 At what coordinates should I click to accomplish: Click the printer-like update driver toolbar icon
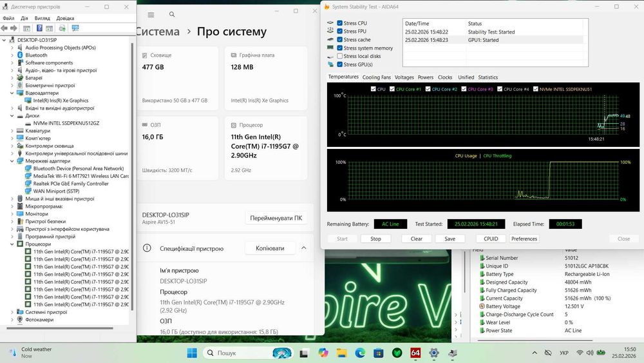pos(62,28)
